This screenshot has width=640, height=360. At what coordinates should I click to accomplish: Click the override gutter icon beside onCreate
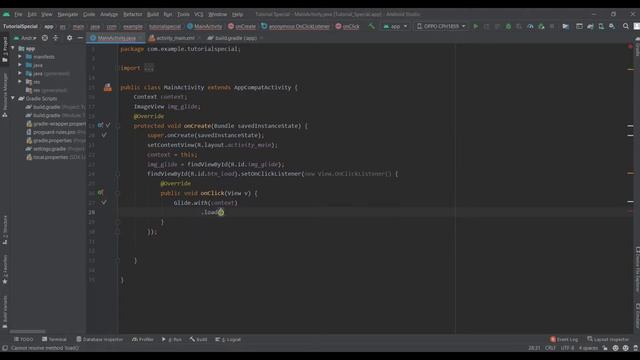[100, 125]
